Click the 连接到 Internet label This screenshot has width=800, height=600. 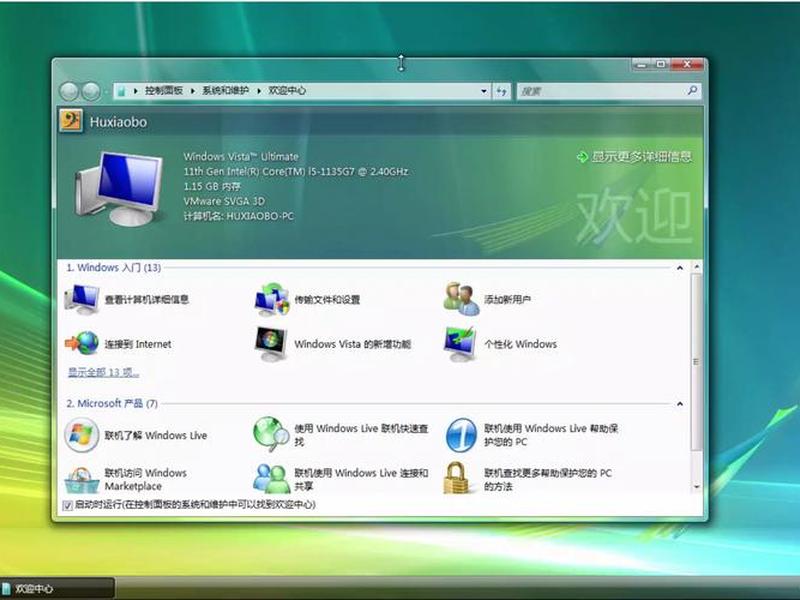138,344
